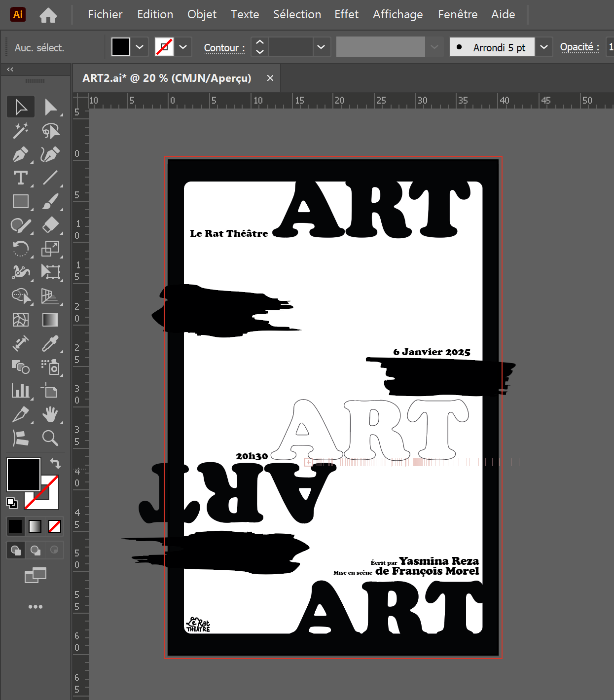Click the black fill color swatch in toolbar

[x=23, y=474]
